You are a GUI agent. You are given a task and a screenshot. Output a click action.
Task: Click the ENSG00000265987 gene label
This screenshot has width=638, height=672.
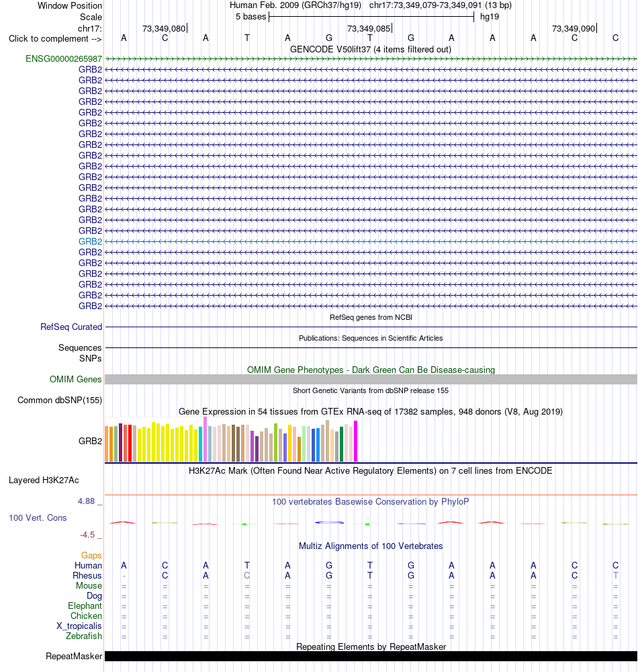pos(64,58)
